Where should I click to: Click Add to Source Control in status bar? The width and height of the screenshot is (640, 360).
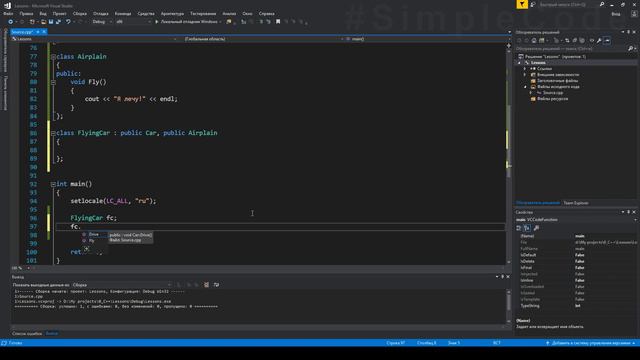pos(591,343)
